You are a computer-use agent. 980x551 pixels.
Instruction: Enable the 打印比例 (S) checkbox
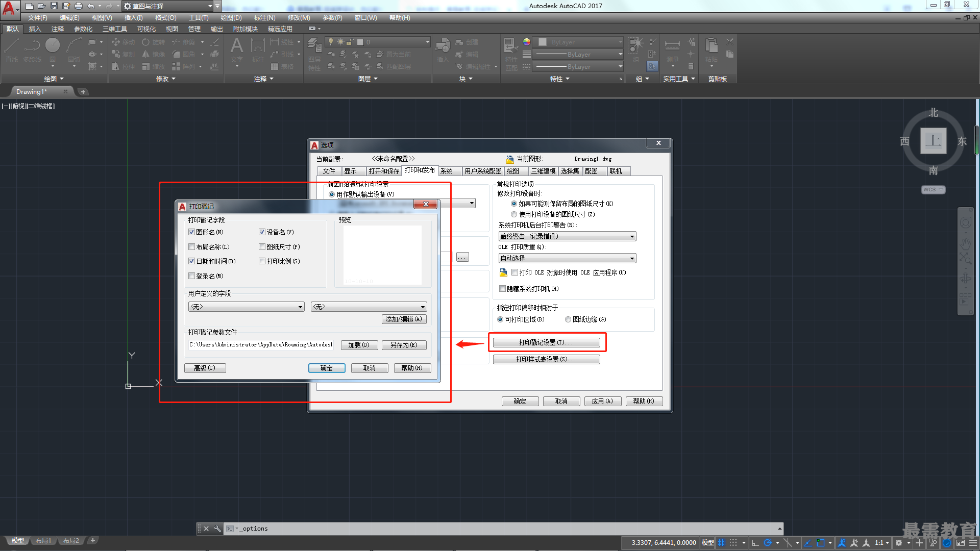262,261
